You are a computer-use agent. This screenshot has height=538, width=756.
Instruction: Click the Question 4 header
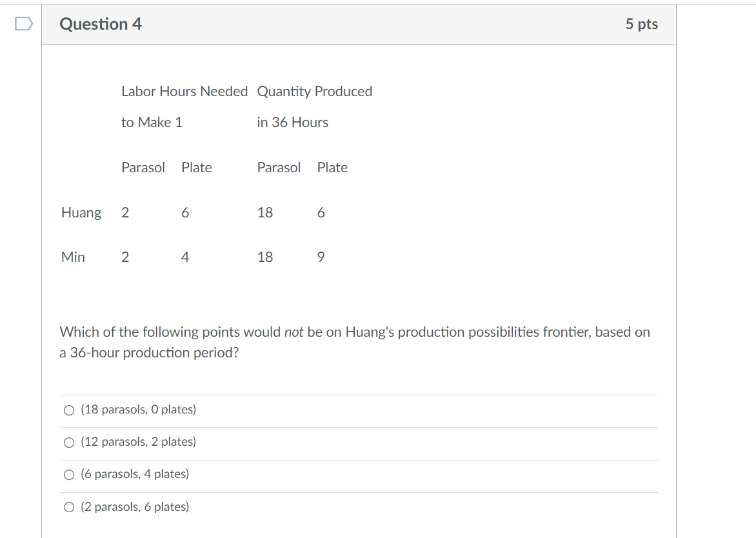coord(101,24)
